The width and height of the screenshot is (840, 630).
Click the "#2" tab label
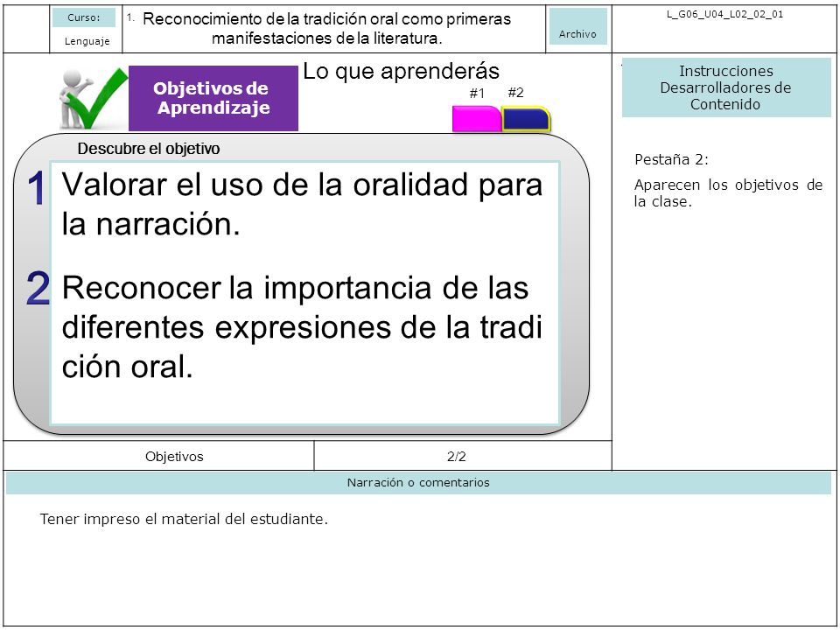(516, 93)
